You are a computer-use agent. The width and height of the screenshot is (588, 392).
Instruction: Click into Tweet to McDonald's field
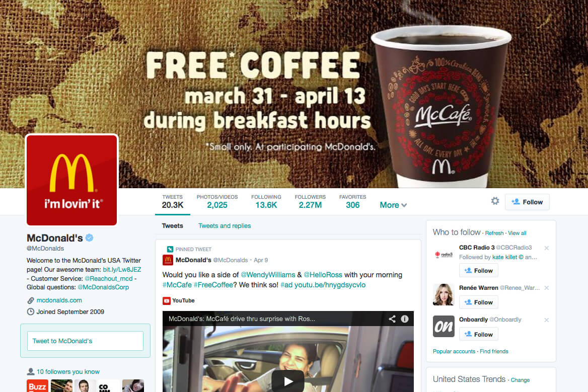(85, 341)
